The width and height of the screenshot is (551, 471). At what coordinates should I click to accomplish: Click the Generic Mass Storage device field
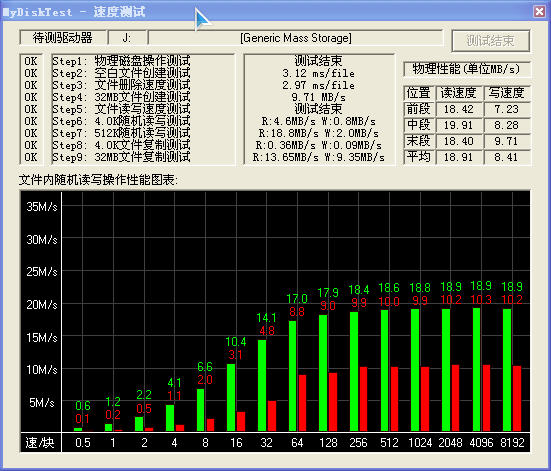[x=296, y=38]
